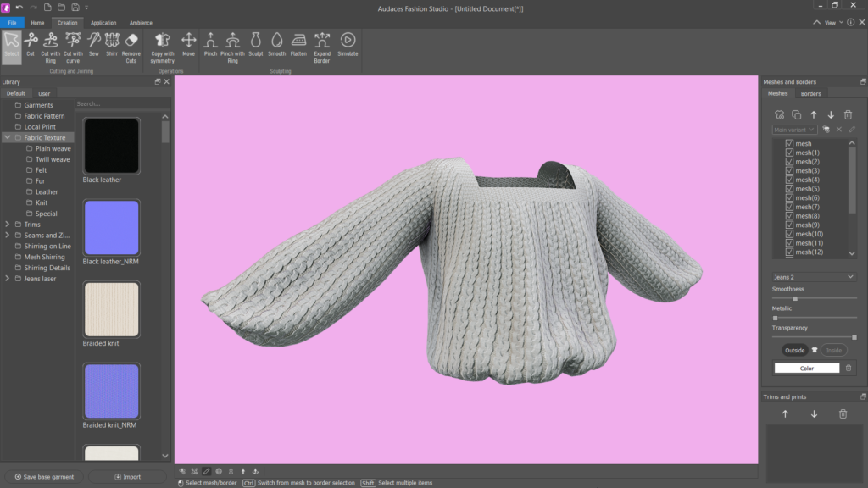Duplicate mesh with copy icon
The height and width of the screenshot is (488, 868).
797,115
